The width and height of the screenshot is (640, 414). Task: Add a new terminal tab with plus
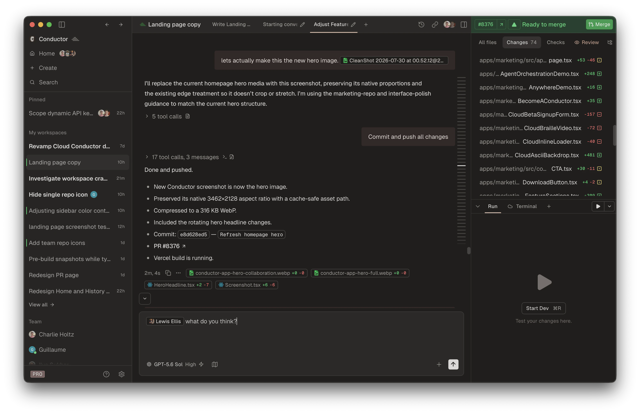pyautogui.click(x=549, y=206)
